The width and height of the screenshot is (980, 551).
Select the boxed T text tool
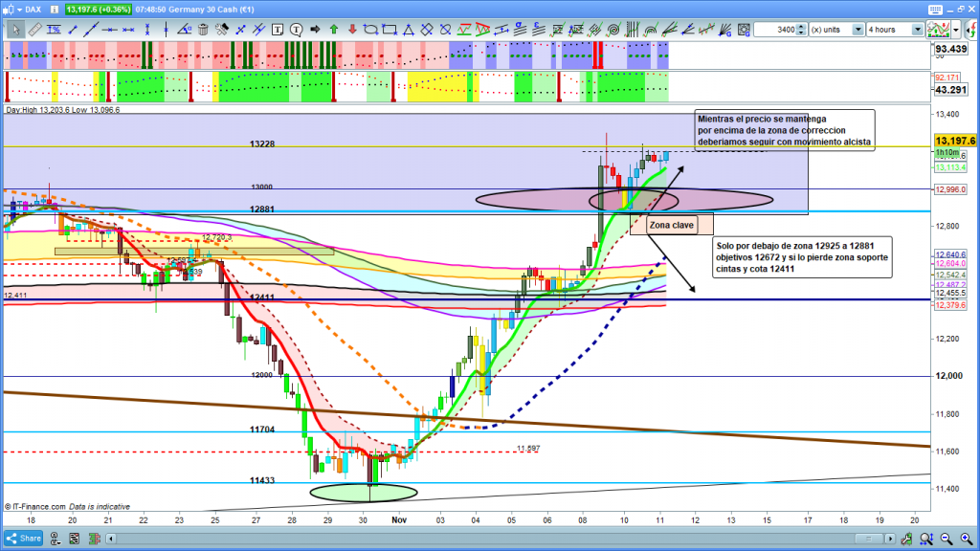pyautogui.click(x=277, y=30)
